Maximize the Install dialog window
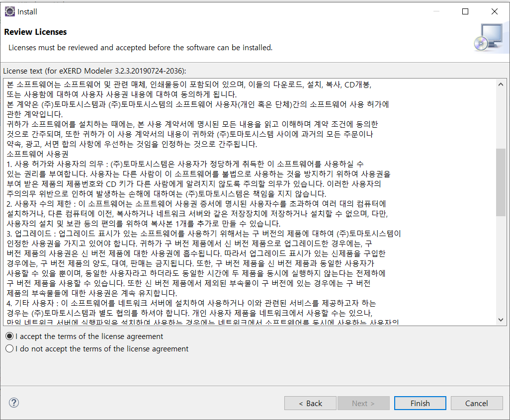 point(465,11)
